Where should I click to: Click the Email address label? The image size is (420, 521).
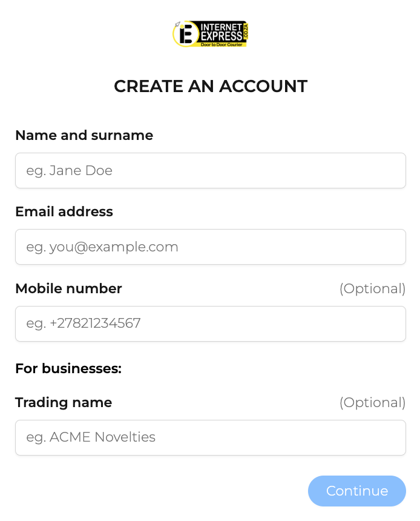click(x=64, y=211)
